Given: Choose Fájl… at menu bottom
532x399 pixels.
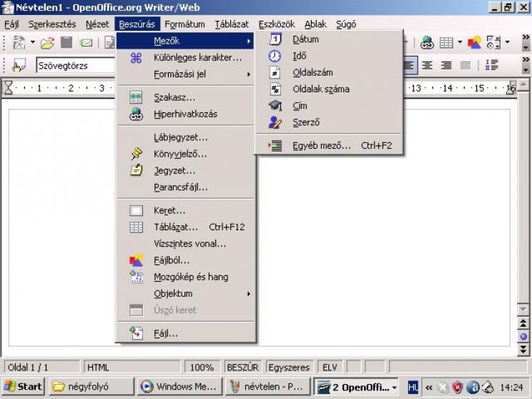Looking at the screenshot, I should pos(185,334).
